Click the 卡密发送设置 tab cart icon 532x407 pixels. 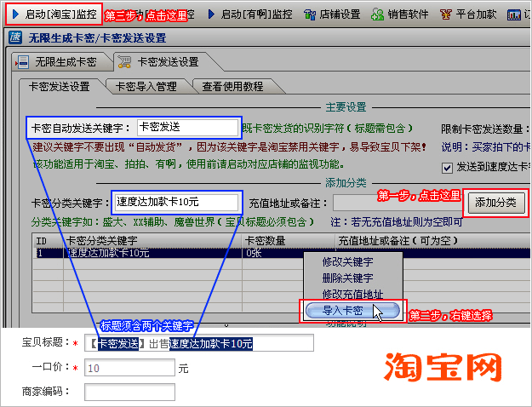pyautogui.click(x=124, y=62)
